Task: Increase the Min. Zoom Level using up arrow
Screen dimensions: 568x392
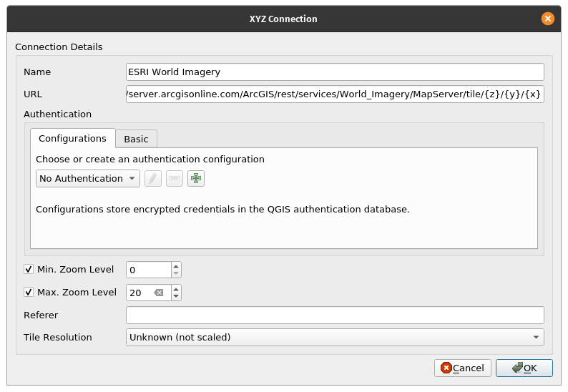Action: point(176,266)
